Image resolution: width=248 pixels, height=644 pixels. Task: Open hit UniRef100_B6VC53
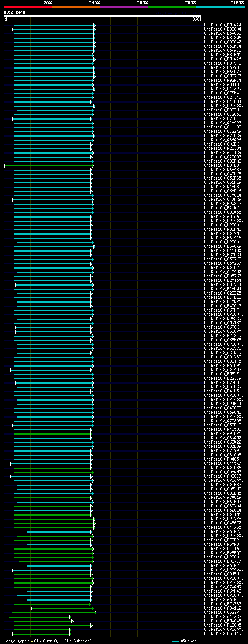coord(222,34)
